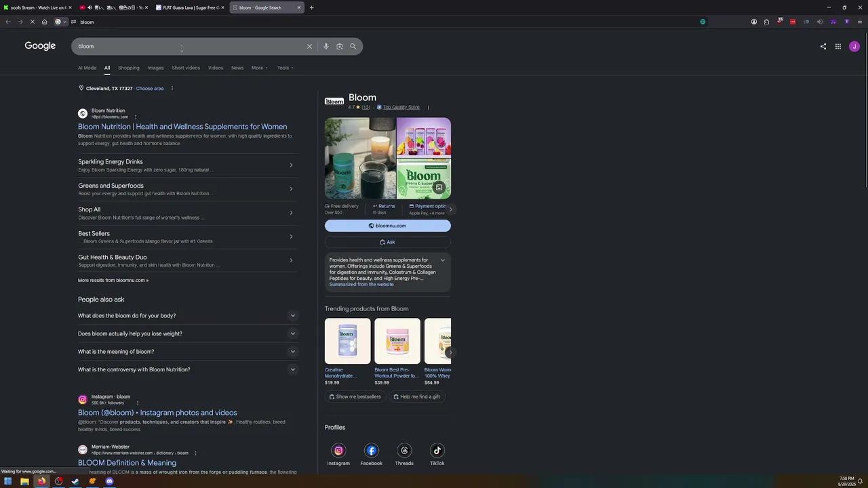Image resolution: width=868 pixels, height=488 pixels.
Task: Share the results using the share icon
Action: pyautogui.click(x=823, y=46)
